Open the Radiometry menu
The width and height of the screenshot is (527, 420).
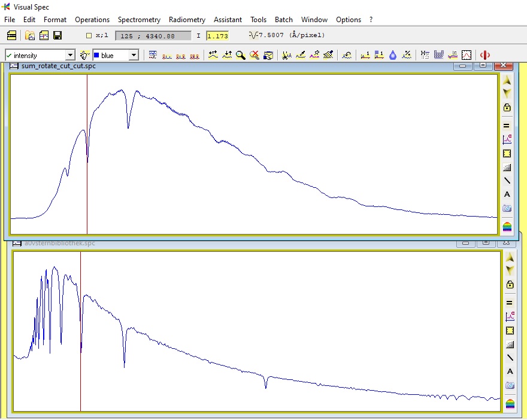click(187, 20)
